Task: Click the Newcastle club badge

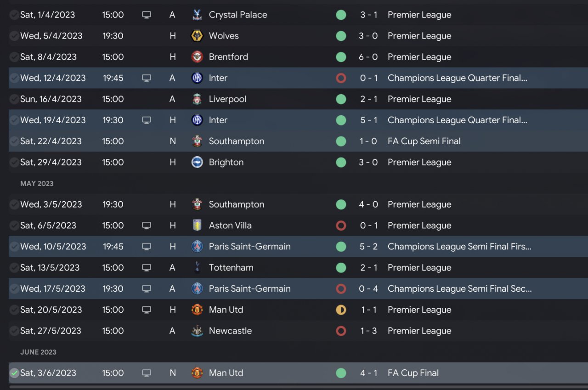Action: pos(197,331)
